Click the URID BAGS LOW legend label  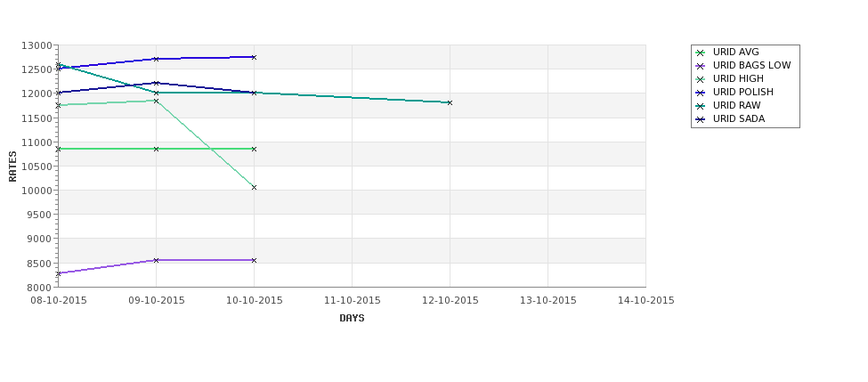point(751,65)
